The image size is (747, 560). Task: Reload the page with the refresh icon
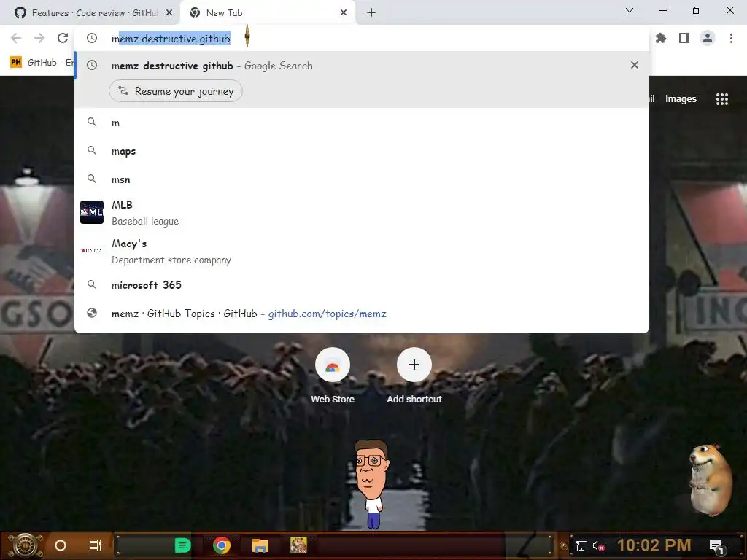click(x=63, y=38)
